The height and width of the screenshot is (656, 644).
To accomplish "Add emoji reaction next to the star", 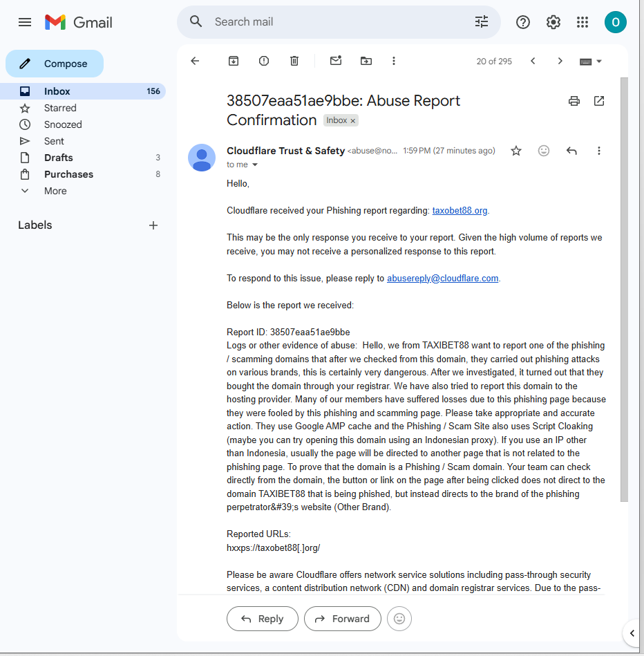I will 543,151.
